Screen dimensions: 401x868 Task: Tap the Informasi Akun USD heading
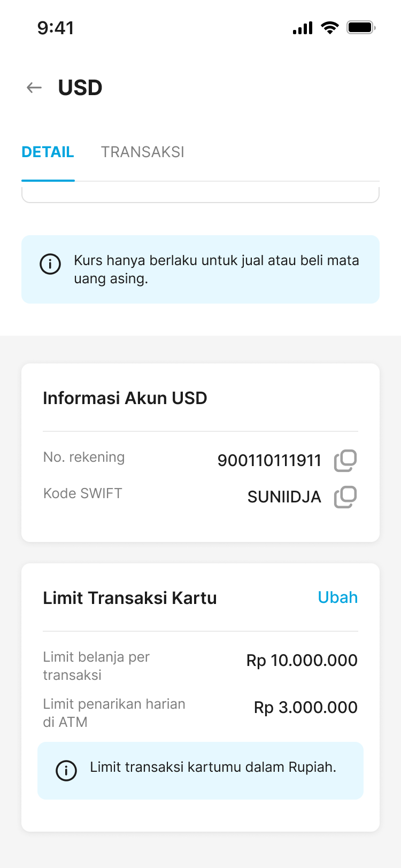coord(125,398)
